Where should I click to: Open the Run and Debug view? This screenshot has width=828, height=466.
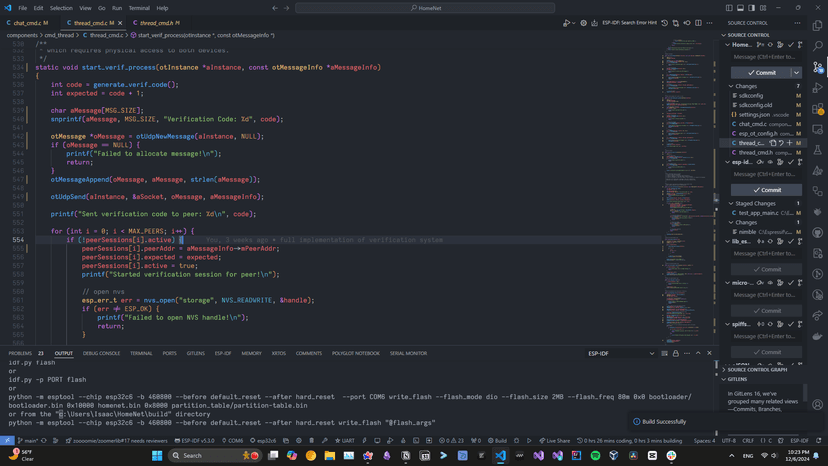coord(818,88)
